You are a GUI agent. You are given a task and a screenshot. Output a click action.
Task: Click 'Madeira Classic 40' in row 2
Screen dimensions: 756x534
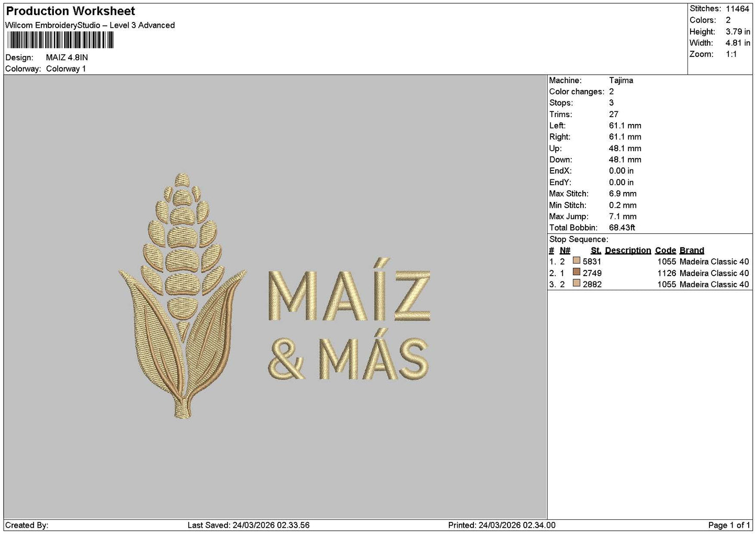(x=714, y=273)
